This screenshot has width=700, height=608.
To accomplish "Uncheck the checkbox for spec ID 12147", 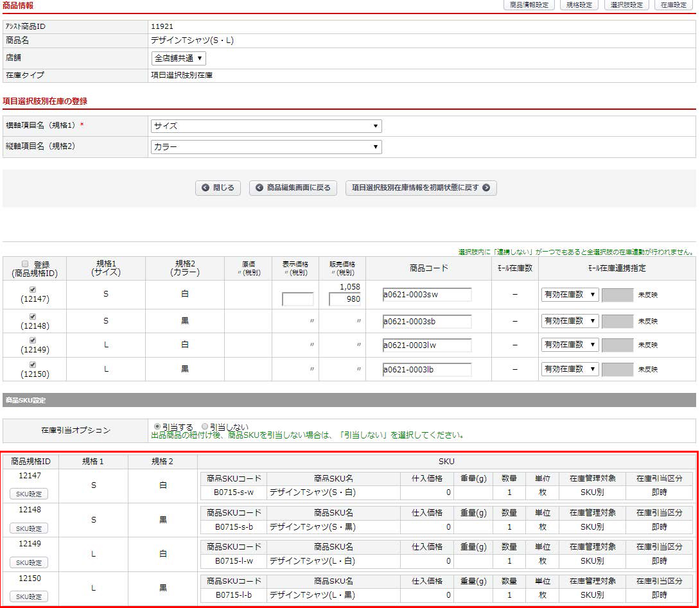I will 33,290.
